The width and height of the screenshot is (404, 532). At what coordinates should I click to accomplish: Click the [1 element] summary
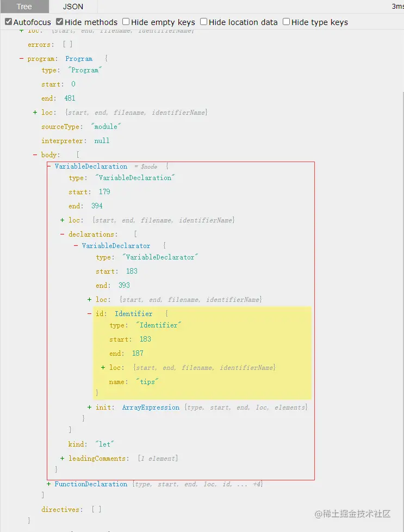click(158, 459)
